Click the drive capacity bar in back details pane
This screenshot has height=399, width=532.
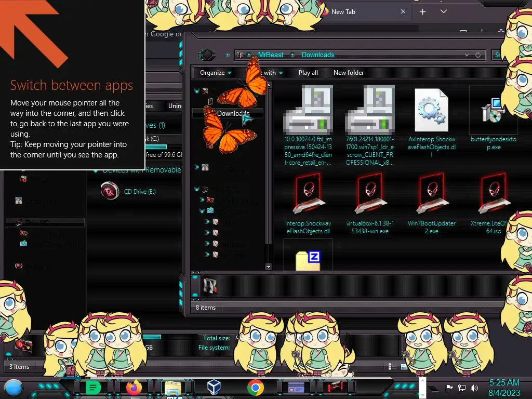coord(152,337)
